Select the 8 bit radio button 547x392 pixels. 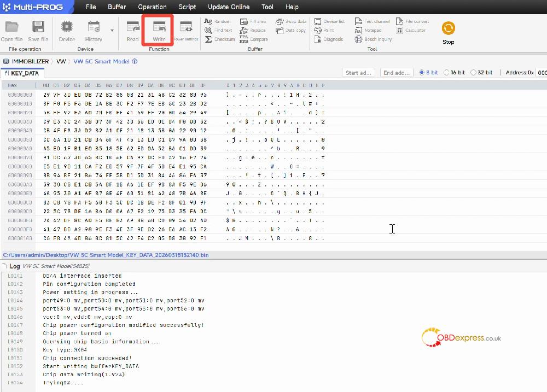pyautogui.click(x=422, y=72)
